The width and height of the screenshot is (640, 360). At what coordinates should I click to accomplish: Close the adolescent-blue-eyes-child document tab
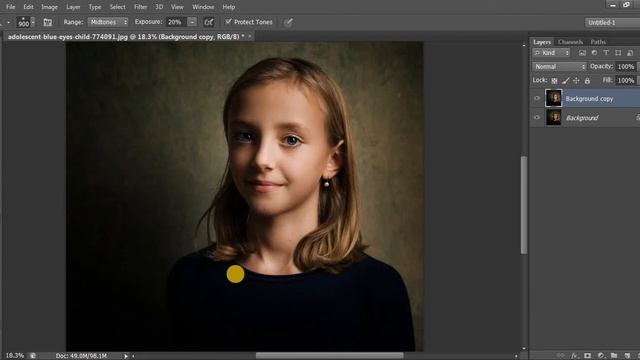[x=250, y=36]
